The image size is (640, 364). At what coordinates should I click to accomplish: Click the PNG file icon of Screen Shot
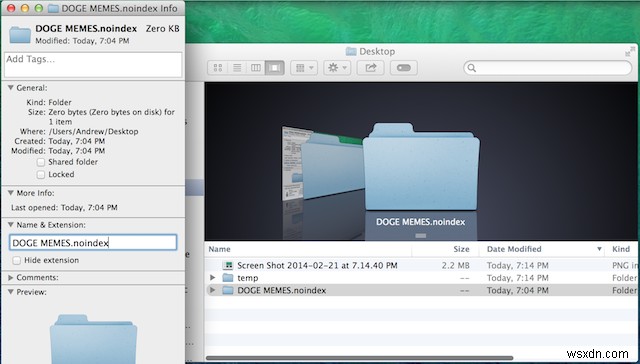[228, 265]
